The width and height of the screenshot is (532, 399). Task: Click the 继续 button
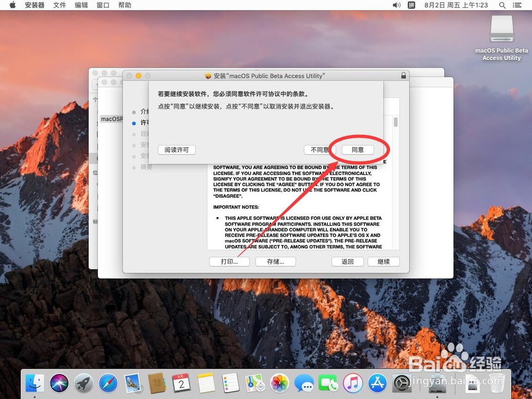[x=384, y=262]
